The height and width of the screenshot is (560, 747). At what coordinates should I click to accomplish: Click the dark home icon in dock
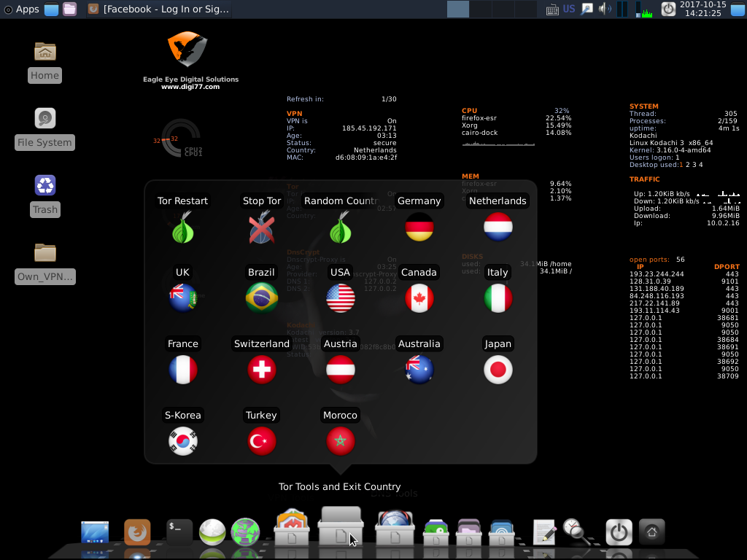(651, 532)
